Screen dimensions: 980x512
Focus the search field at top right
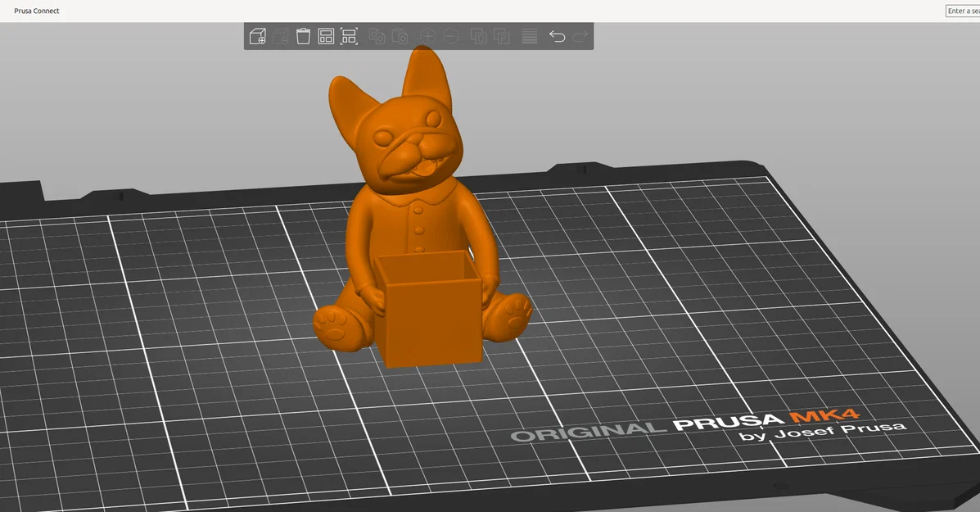click(x=963, y=11)
